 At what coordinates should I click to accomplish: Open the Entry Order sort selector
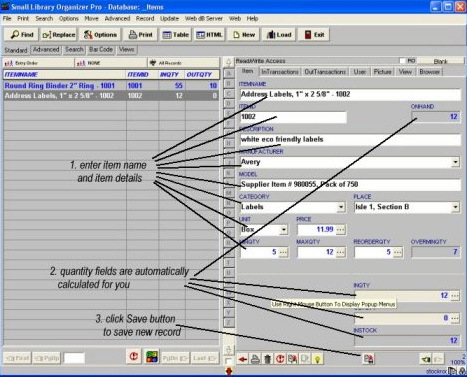(x=39, y=63)
